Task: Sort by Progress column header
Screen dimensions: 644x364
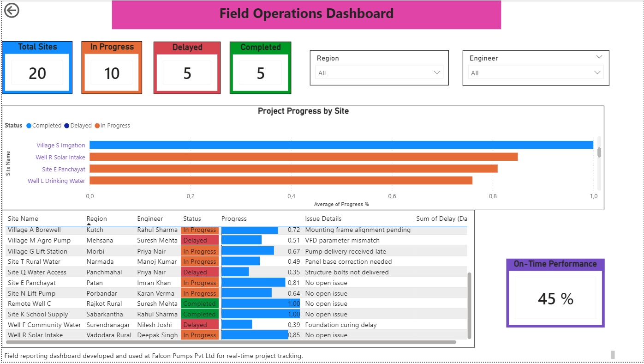Action: [x=234, y=218]
